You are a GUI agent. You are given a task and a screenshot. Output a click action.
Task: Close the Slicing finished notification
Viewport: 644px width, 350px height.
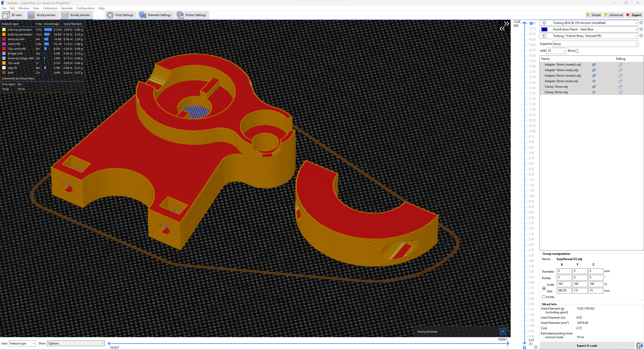pos(503,331)
